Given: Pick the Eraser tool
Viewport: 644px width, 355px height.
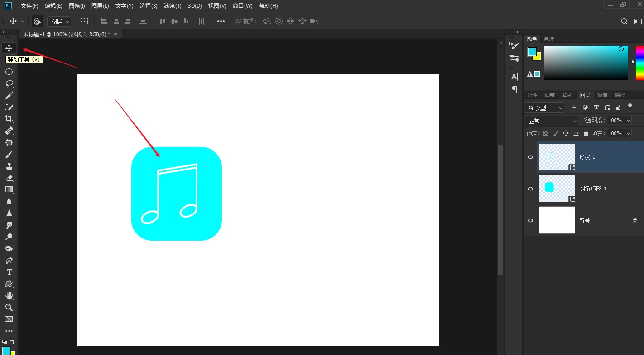Looking at the screenshot, I should pos(9,178).
